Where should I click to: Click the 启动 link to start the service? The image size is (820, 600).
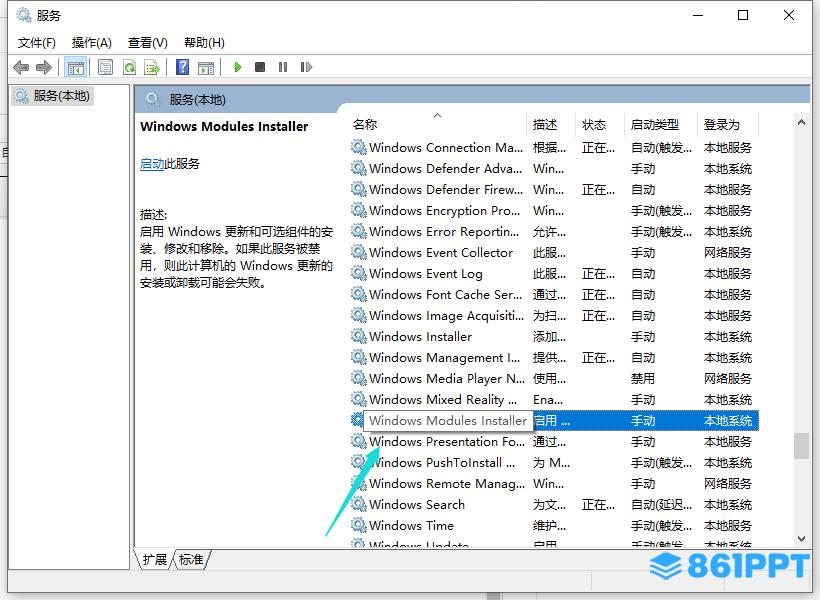pos(152,164)
